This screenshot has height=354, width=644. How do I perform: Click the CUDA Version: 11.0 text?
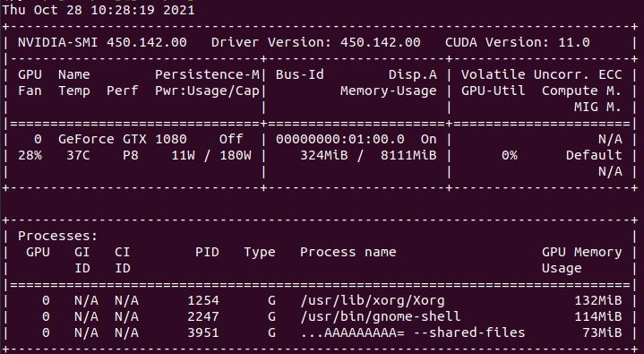[518, 42]
